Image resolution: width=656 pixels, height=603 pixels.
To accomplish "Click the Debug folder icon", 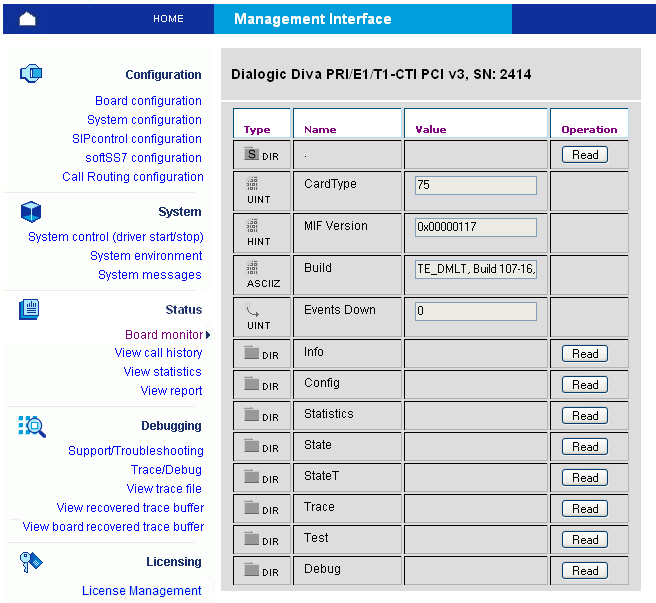I will pos(251,570).
